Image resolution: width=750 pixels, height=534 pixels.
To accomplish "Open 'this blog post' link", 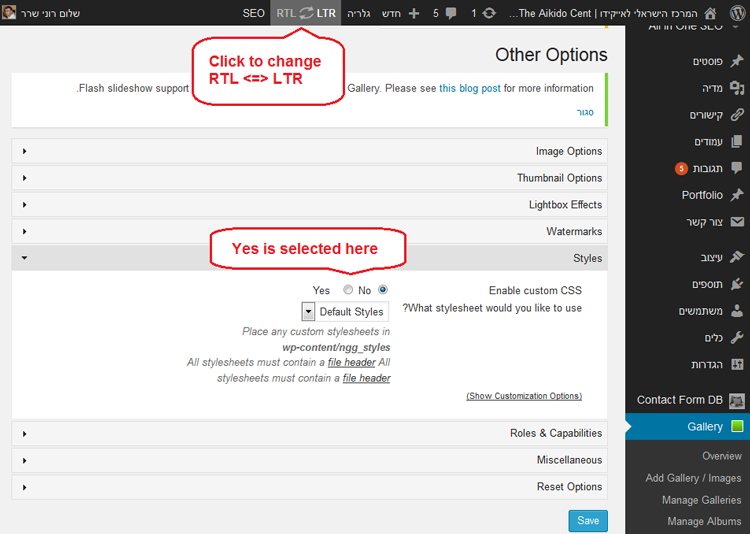I will (470, 89).
